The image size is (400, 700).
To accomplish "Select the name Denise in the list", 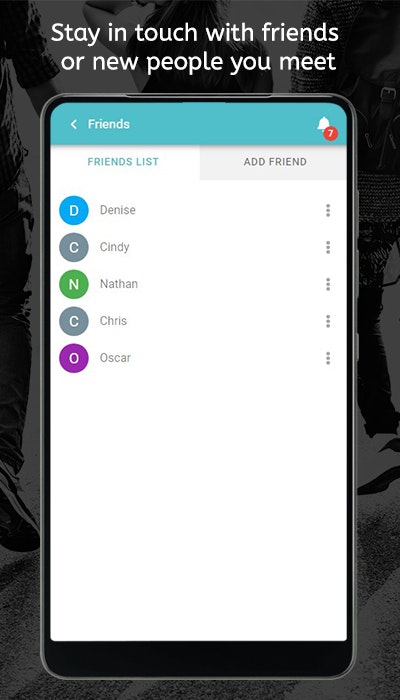I will (117, 210).
